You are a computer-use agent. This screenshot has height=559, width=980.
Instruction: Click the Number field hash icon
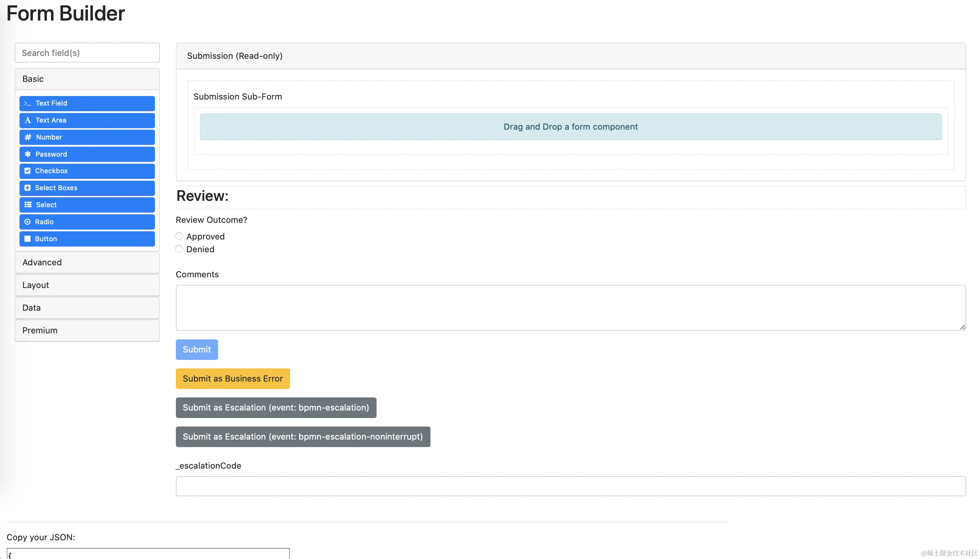click(27, 137)
